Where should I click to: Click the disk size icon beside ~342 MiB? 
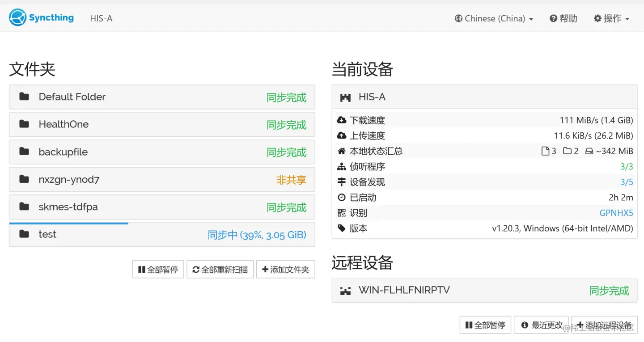pyautogui.click(x=589, y=152)
